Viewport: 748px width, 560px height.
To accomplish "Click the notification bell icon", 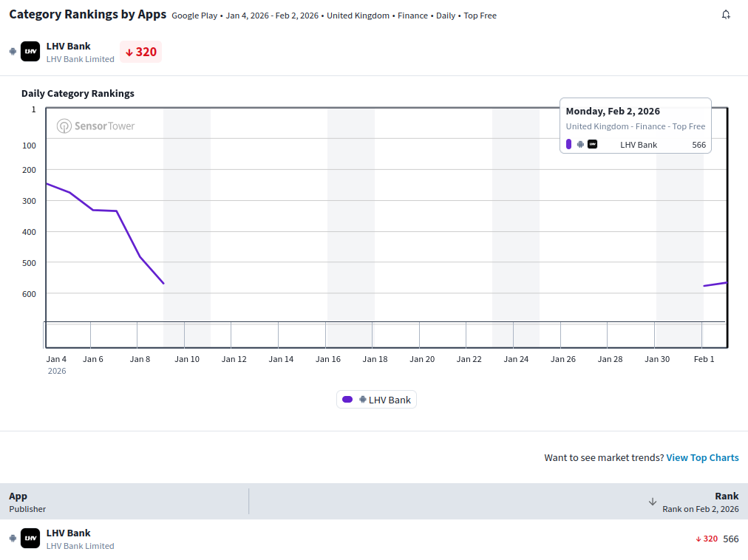I will click(726, 15).
